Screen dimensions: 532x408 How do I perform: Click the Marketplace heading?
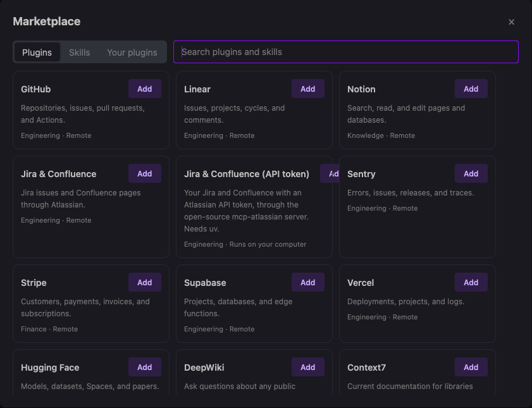click(46, 22)
